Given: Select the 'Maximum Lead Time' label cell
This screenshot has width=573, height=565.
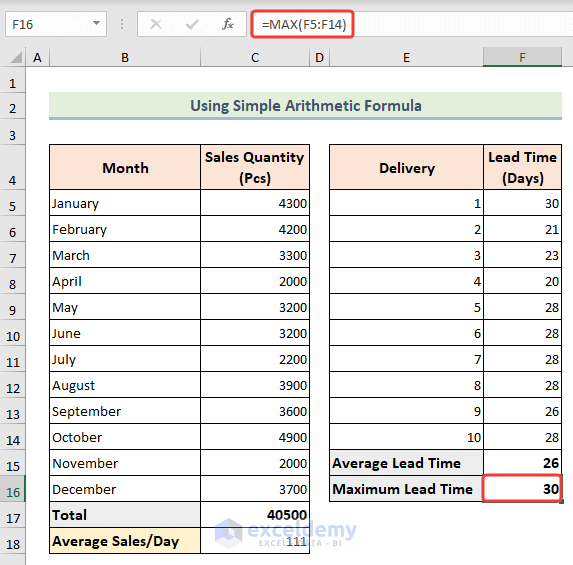Looking at the screenshot, I should (x=406, y=489).
